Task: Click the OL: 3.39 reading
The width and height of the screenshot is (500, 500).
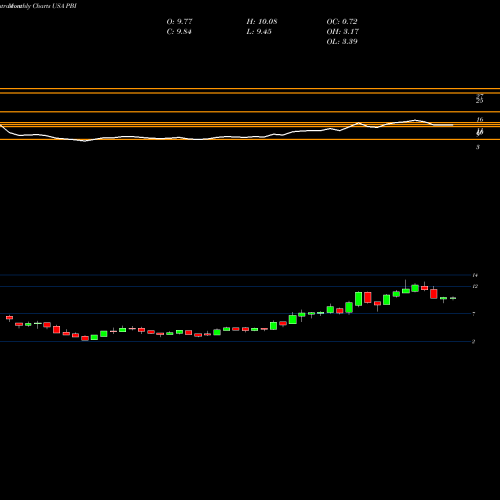Action: pyautogui.click(x=342, y=42)
